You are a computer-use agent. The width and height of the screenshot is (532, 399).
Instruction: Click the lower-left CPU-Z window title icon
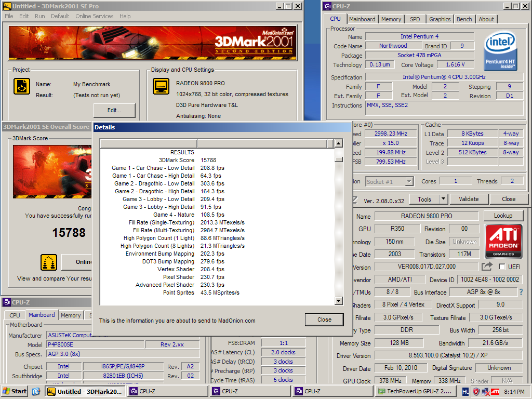tap(6, 302)
